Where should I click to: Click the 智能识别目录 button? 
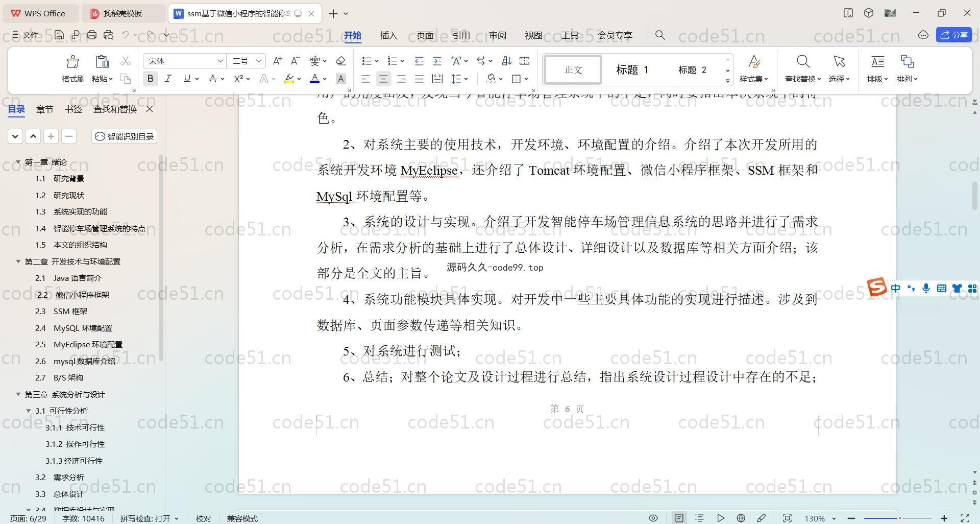pos(125,136)
